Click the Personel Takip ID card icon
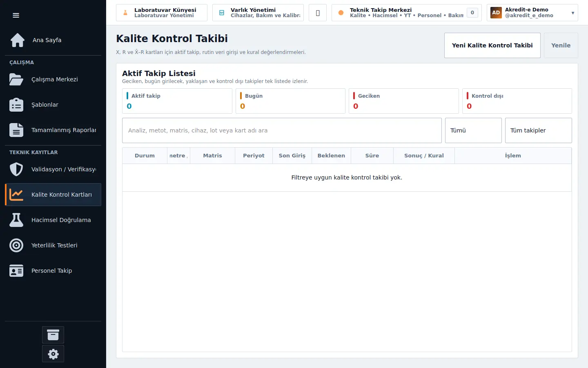588x368 pixels. click(x=16, y=271)
